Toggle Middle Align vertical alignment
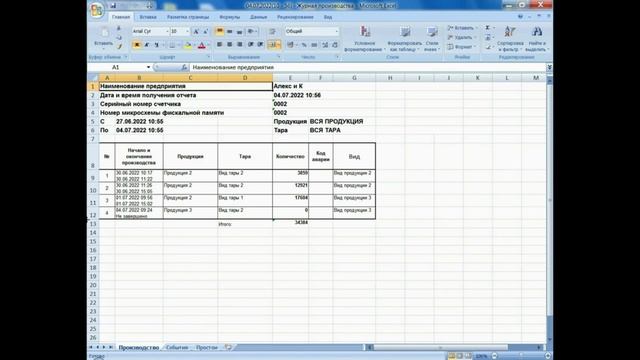Viewport: 640px width, 360px height. click(x=229, y=31)
